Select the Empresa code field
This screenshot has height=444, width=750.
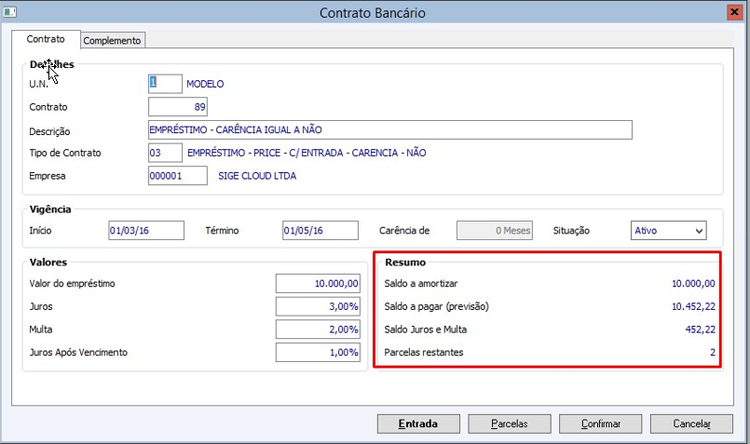pyautogui.click(x=178, y=176)
